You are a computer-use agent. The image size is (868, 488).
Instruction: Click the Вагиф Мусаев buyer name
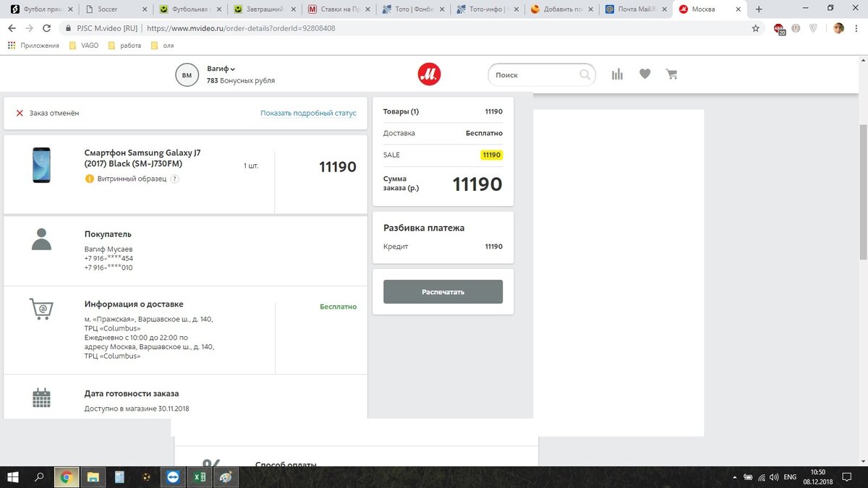coord(109,249)
